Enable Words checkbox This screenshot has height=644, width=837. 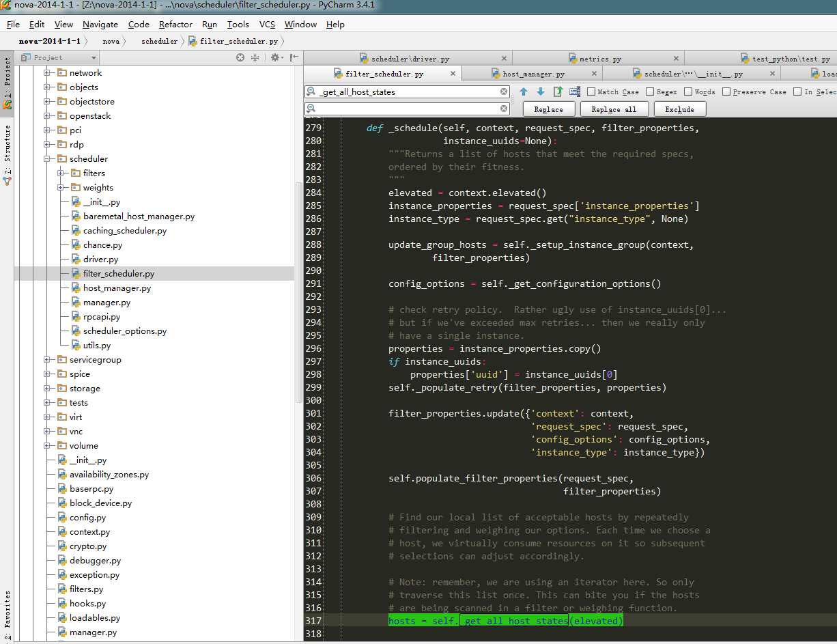pos(688,92)
